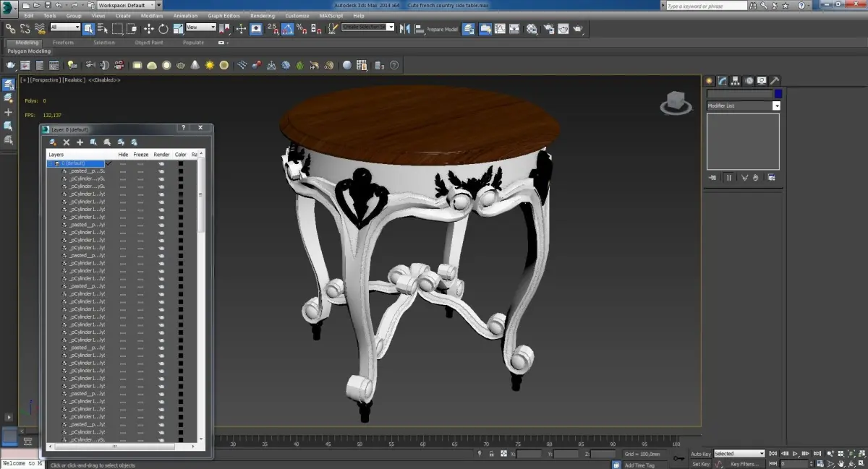Open the Rendered Frame Window icon
The image size is (868, 469).
(x=563, y=29)
